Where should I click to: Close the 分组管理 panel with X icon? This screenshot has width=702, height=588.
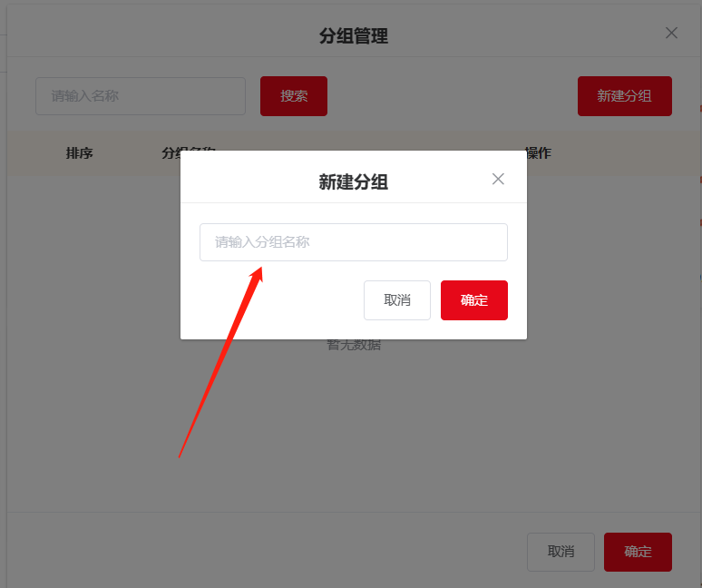(671, 33)
